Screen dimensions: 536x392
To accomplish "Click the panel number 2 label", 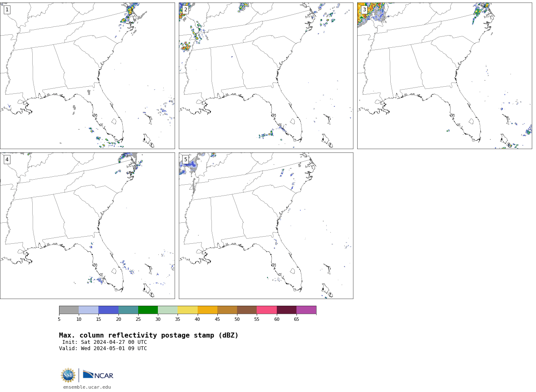I will coord(186,10).
